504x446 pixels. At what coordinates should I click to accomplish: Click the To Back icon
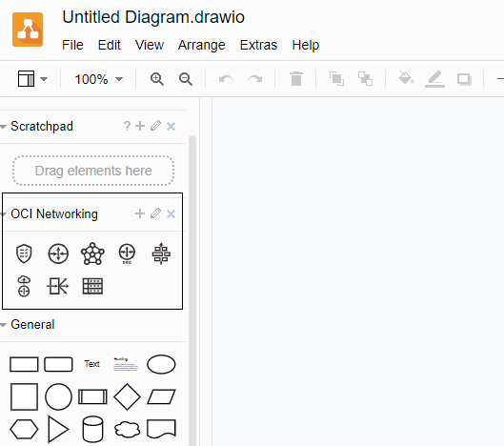tap(366, 79)
